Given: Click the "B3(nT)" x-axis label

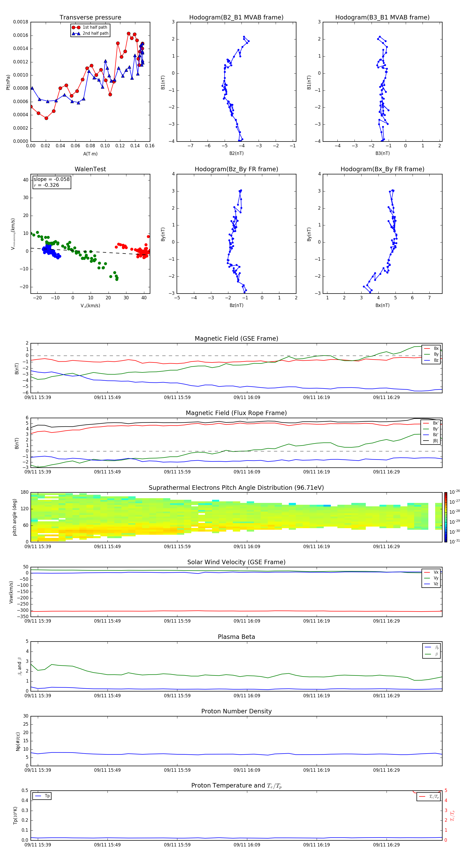Looking at the screenshot, I should (x=382, y=153).
